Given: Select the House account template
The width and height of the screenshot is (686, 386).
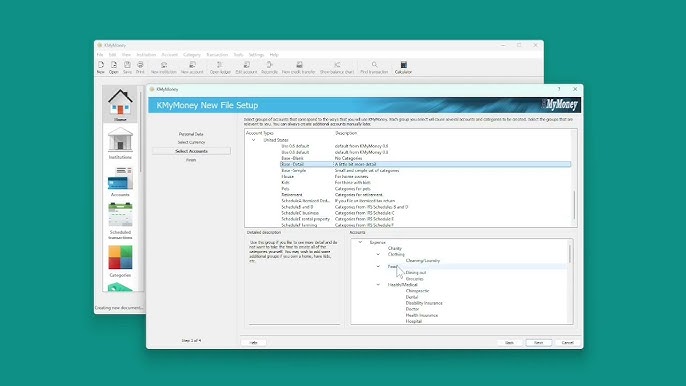Looking at the screenshot, I should 287,177.
